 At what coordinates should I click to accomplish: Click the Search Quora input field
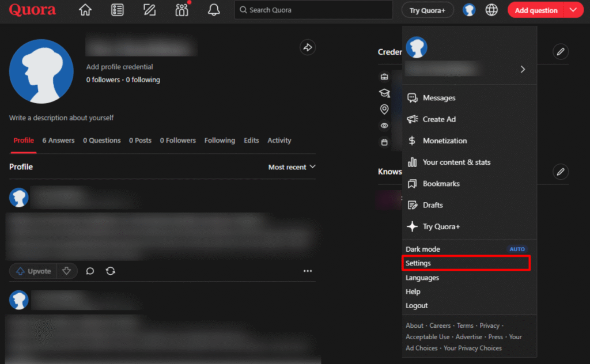pyautogui.click(x=313, y=10)
